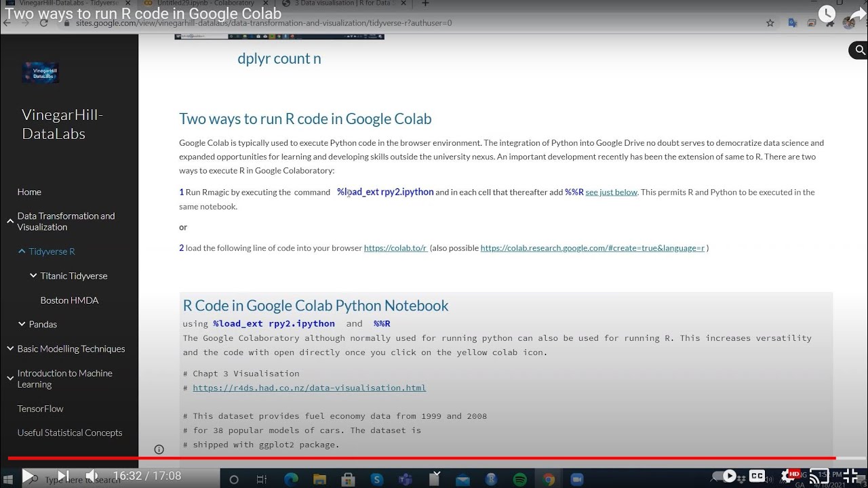Exit fullscreen mode

850,476
